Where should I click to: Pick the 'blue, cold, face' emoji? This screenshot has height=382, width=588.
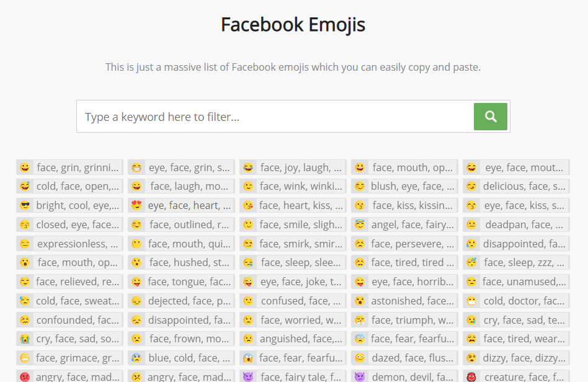pos(182,358)
